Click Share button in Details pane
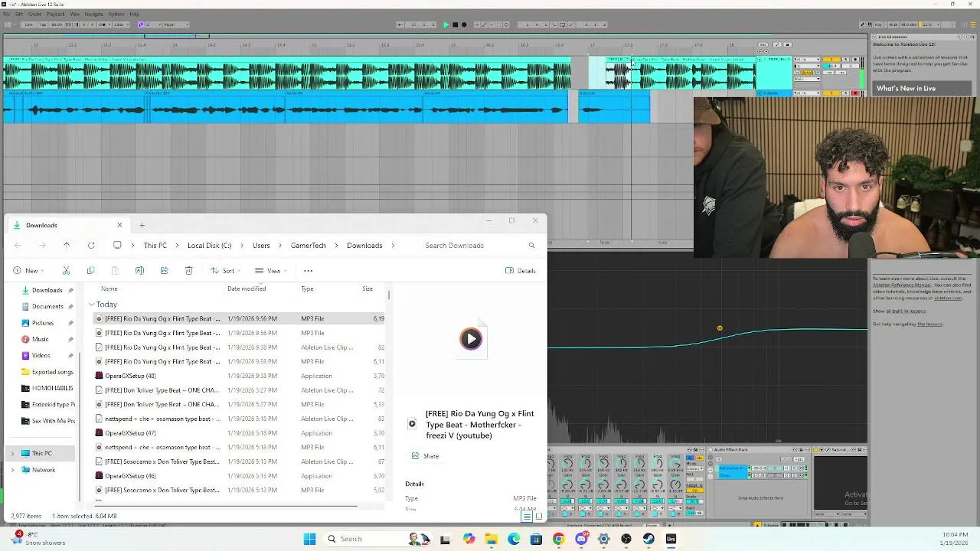980x551 pixels. point(426,456)
